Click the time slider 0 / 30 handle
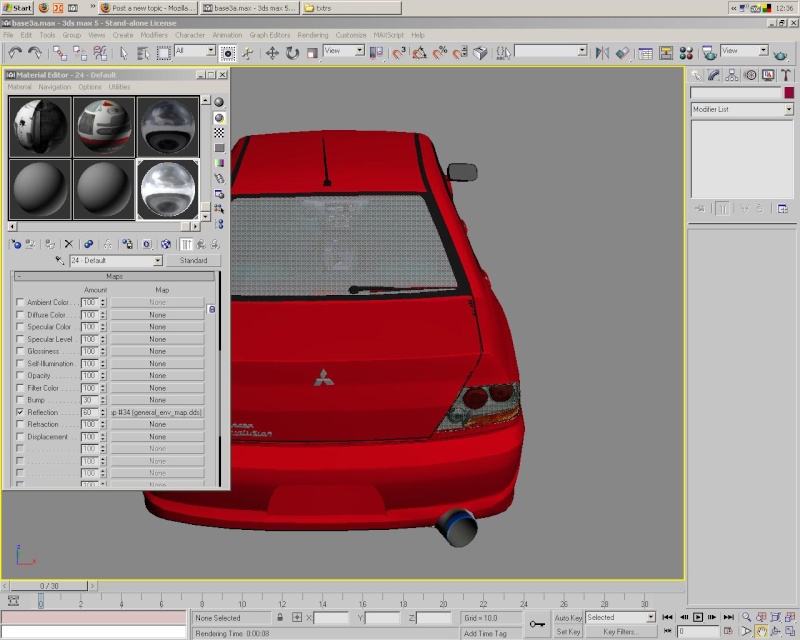This screenshot has height=640, width=800. click(x=49, y=586)
